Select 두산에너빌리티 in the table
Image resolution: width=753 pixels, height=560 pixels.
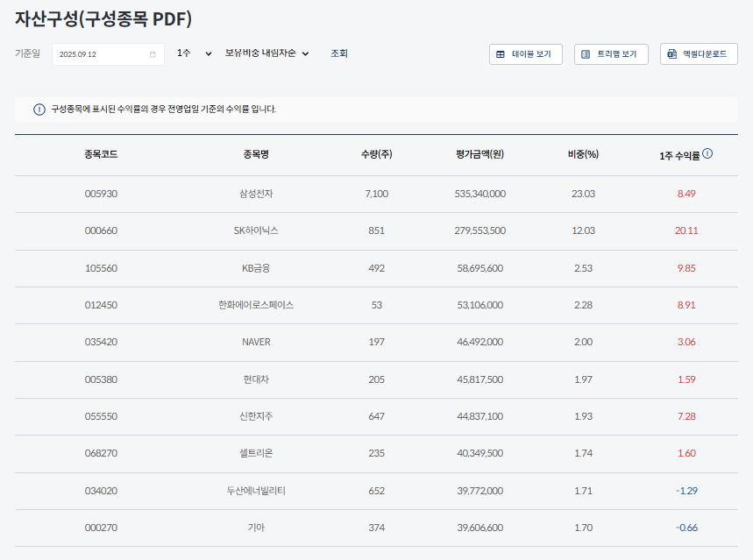(x=257, y=491)
